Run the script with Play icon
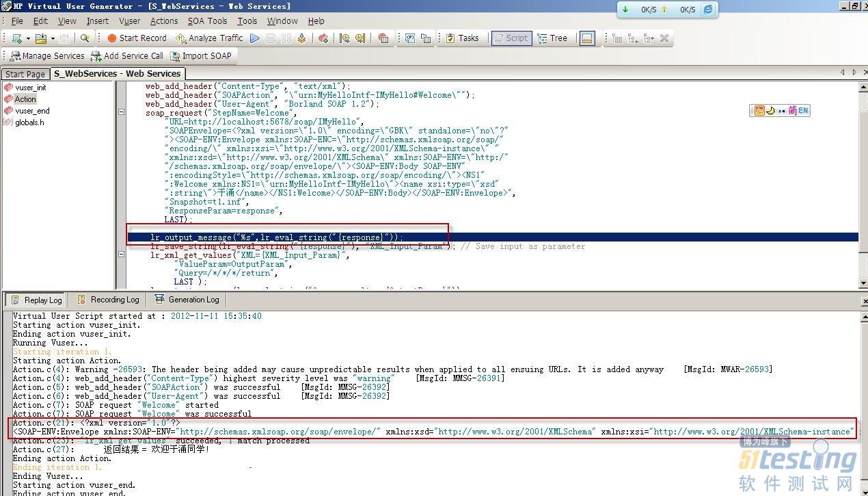The image size is (868, 496). pos(254,38)
